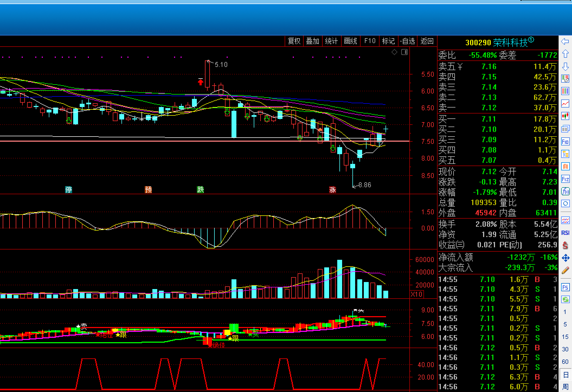The height and width of the screenshot is (392, 572).
Task: Click the 总量 value 109353
Action: click(484, 203)
